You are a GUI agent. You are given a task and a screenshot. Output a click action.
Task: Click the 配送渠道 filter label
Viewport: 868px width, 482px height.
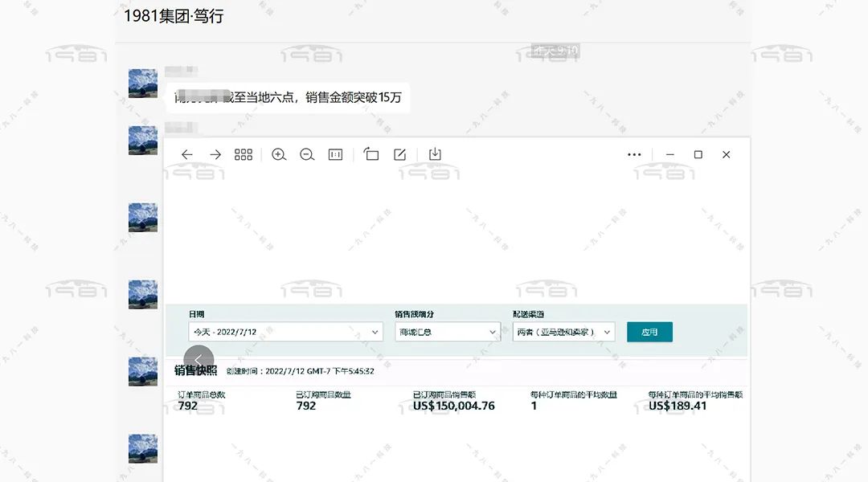(528, 314)
